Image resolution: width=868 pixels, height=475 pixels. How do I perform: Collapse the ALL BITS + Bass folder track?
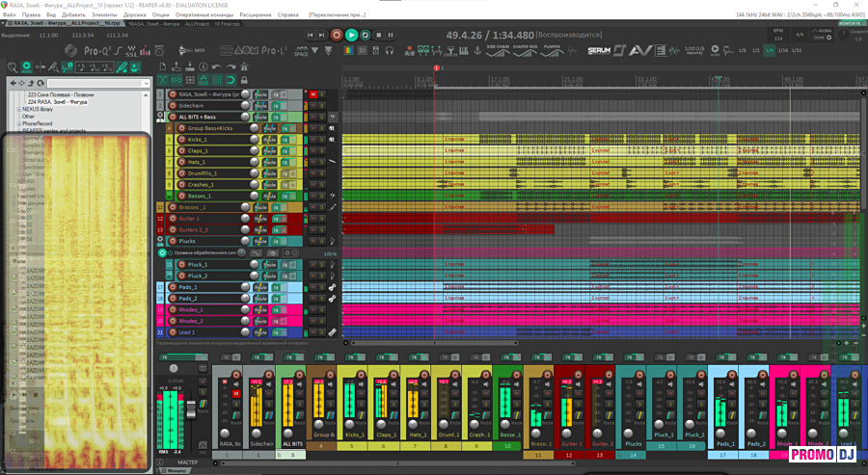[160, 117]
